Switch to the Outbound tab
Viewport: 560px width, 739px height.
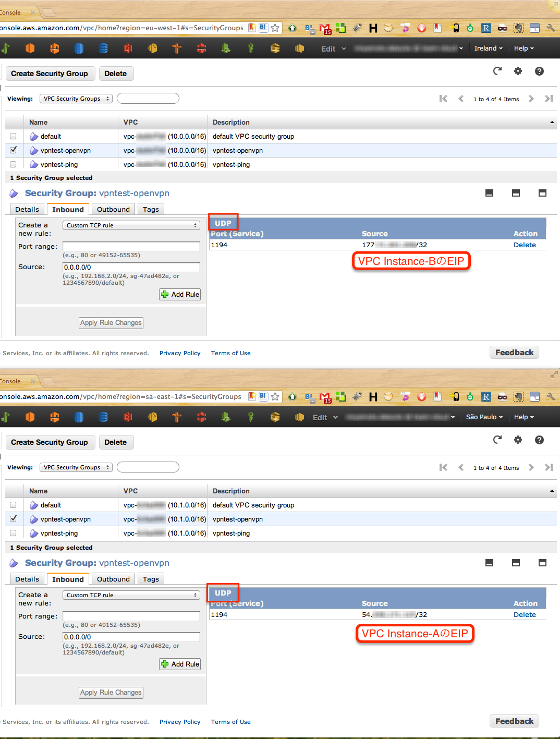pyautogui.click(x=113, y=209)
